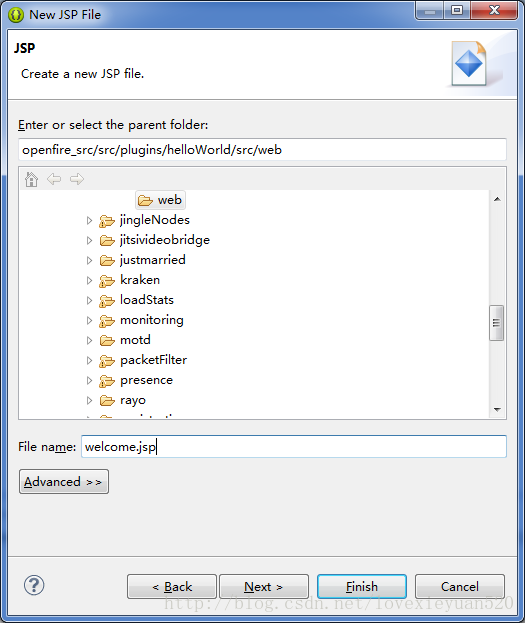Click the JSP file wizard banner icon
Image resolution: width=525 pixels, height=623 pixels.
(x=469, y=64)
